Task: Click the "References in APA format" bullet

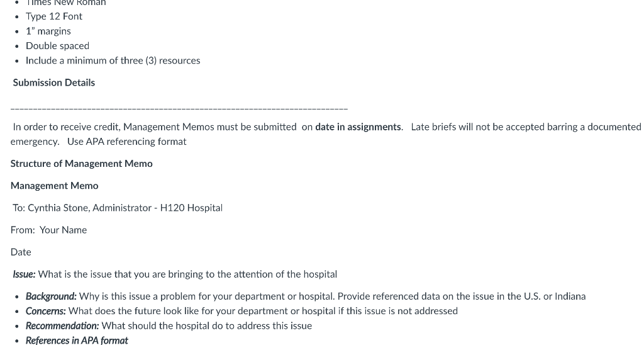Action: 77,340
